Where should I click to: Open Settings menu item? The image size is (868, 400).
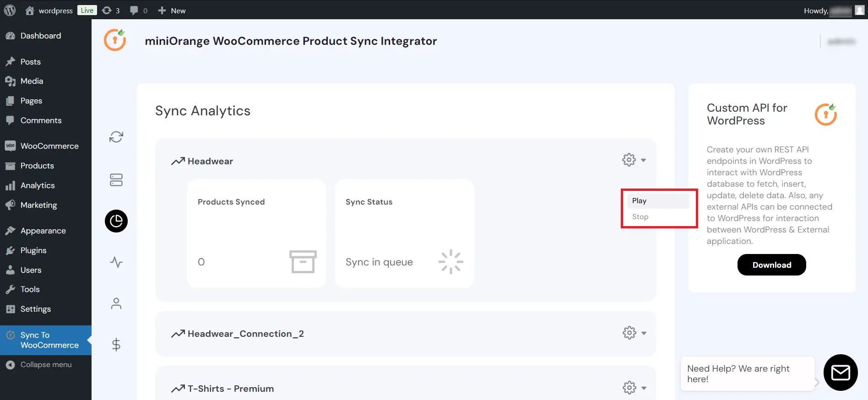coord(46,309)
